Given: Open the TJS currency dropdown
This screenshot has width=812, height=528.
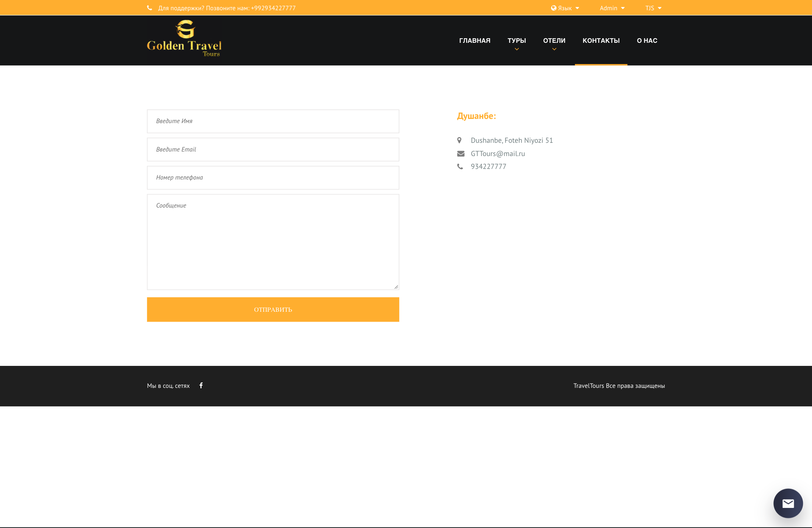Looking at the screenshot, I should point(653,8).
